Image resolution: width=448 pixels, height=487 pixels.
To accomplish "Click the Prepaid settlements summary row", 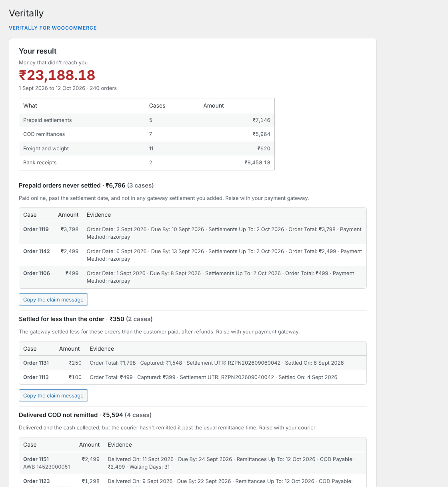I will coord(147,120).
